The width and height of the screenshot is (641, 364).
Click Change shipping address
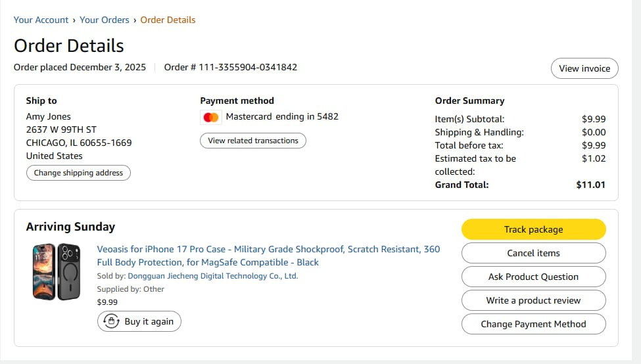[78, 173]
